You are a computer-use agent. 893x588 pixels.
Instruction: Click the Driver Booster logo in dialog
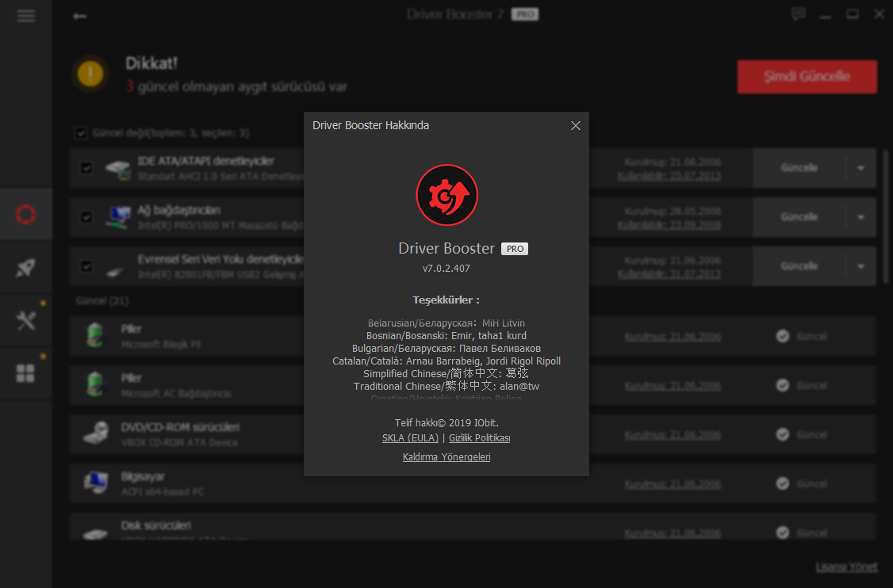tap(446, 195)
